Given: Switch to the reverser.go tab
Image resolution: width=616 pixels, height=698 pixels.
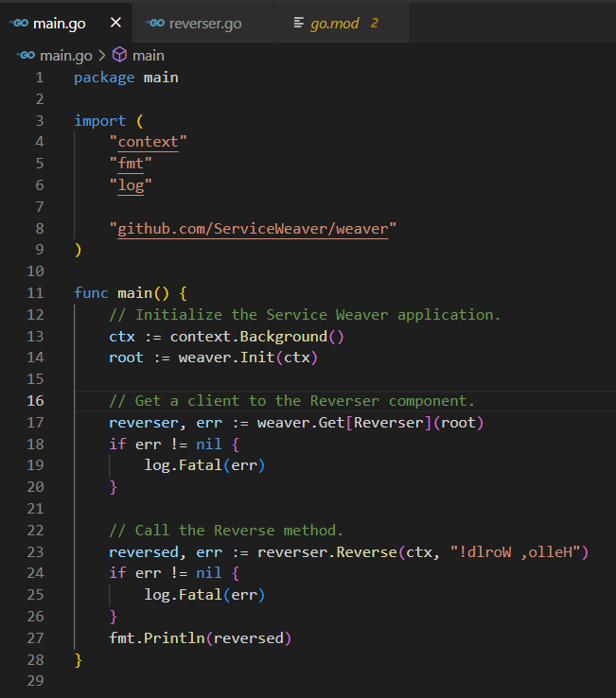Looking at the screenshot, I should point(204,23).
